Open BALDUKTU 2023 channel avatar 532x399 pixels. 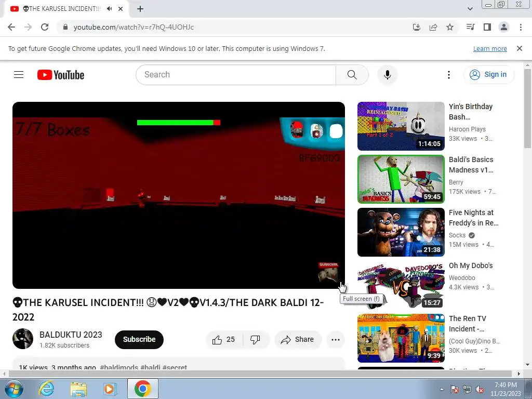(23, 339)
